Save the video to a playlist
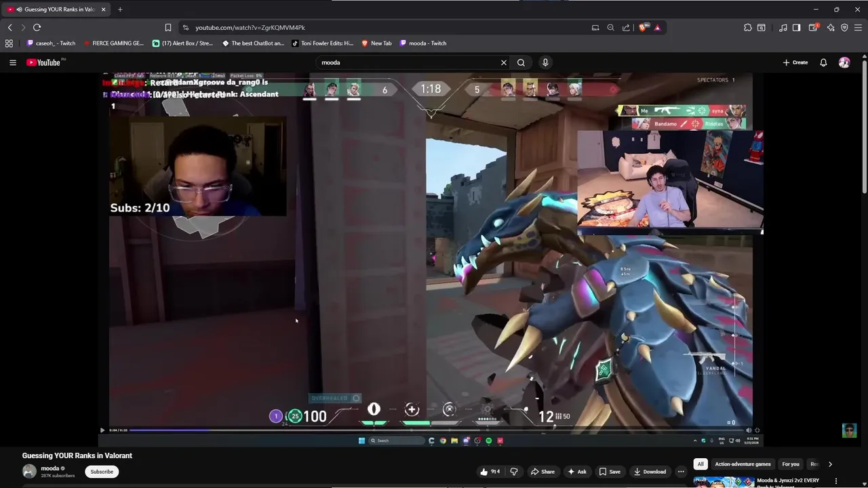This screenshot has width=868, height=488. [610, 472]
